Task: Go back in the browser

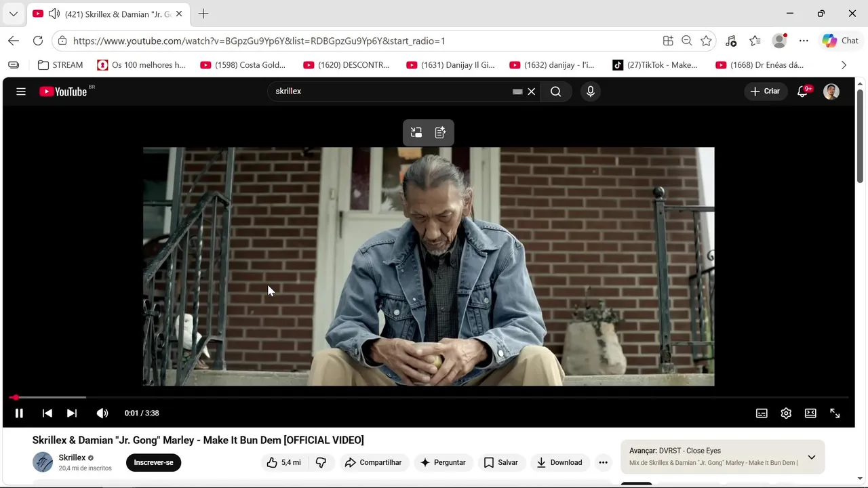Action: [14, 41]
